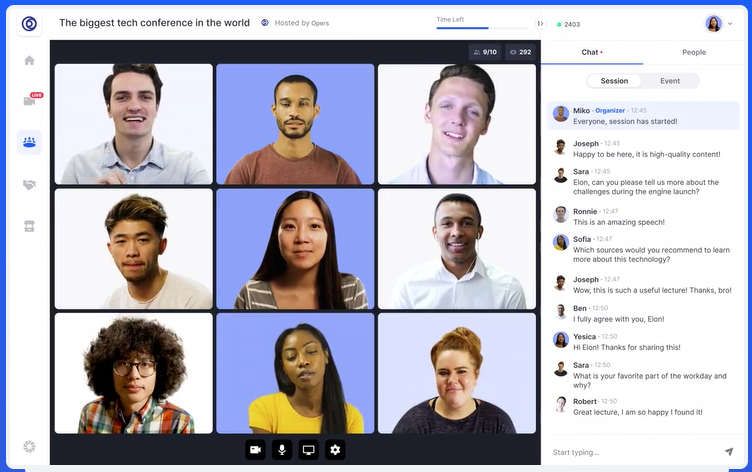Viewport: 752px width, 472px height.
Task: Open the Networking handshake icon
Action: tap(29, 185)
